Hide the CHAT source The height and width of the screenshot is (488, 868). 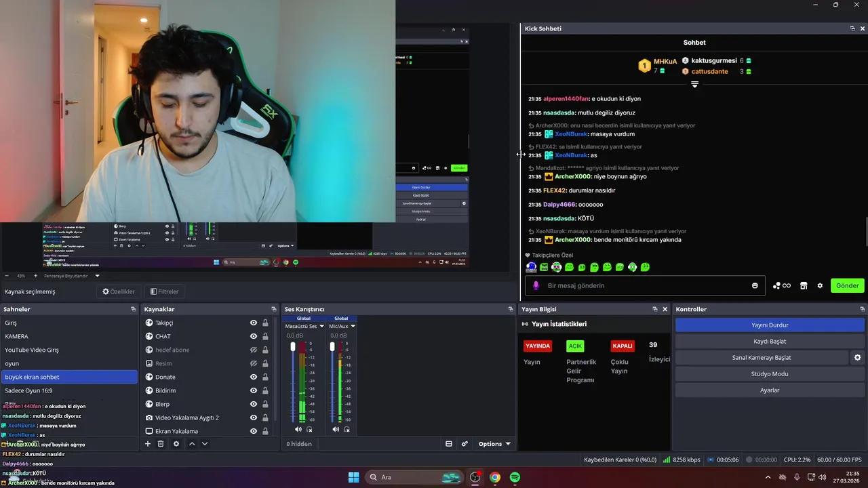pos(254,336)
